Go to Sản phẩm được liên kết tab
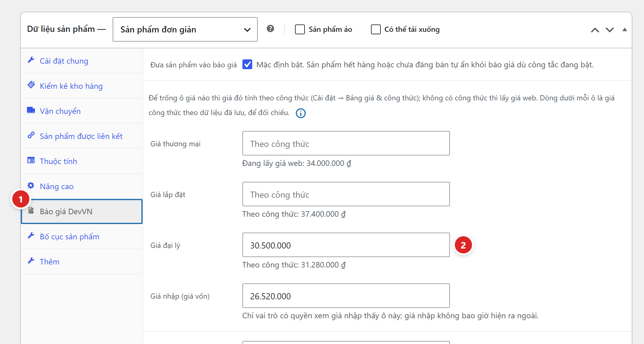Image resolution: width=644 pixels, height=344 pixels. (82, 136)
